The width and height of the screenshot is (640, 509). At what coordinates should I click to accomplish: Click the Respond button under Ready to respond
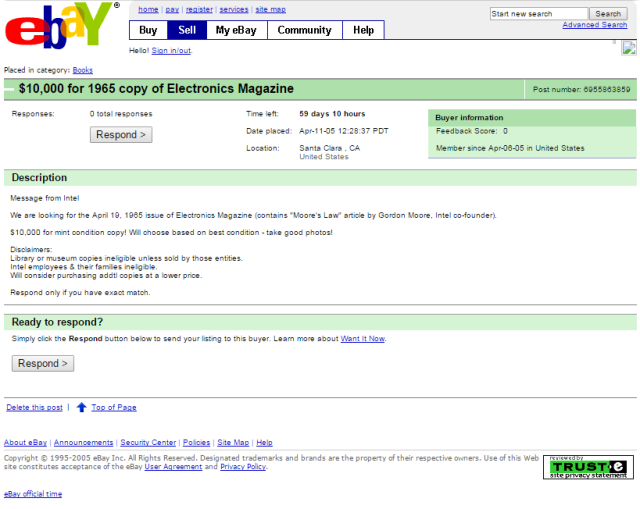(x=43, y=363)
